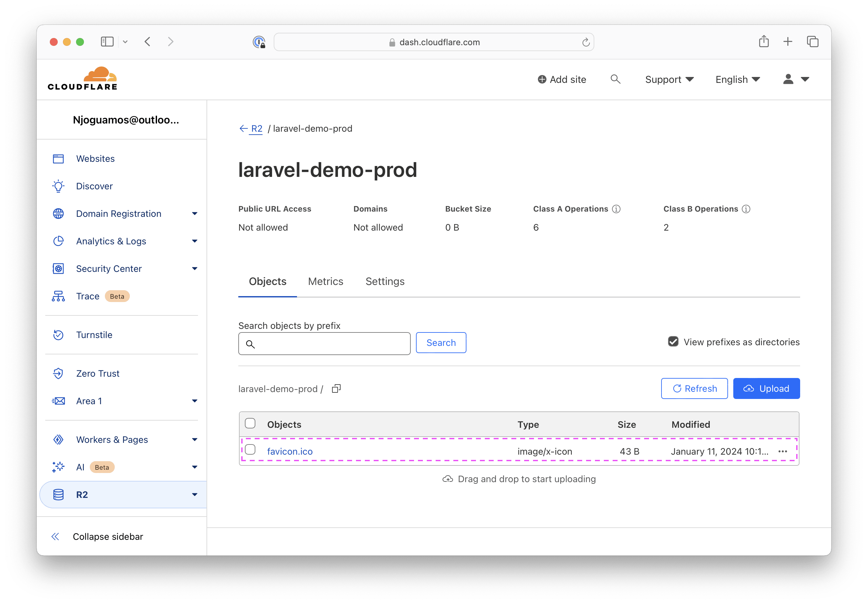The height and width of the screenshot is (604, 868).
Task: Click the copy bucket path icon
Action: point(336,389)
